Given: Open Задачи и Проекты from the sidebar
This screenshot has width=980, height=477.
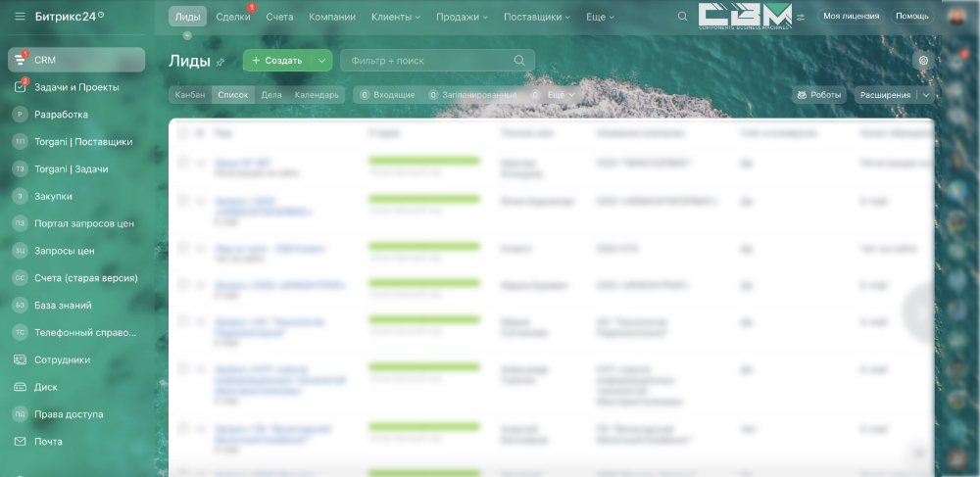Looking at the screenshot, I should pyautogui.click(x=76, y=87).
